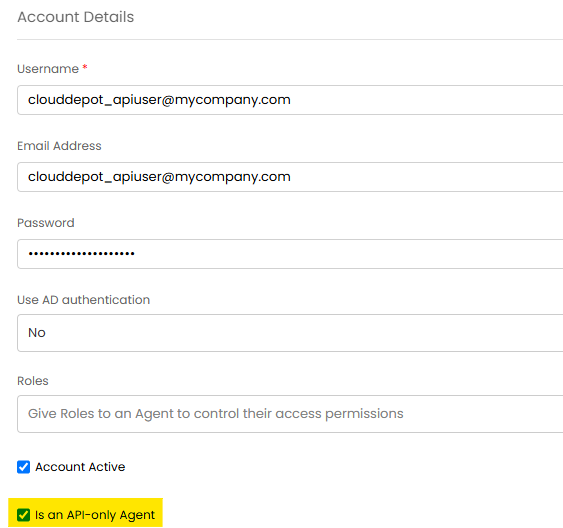Click the 'Username' field label
This screenshot has width=563, height=528.
[x=48, y=69]
